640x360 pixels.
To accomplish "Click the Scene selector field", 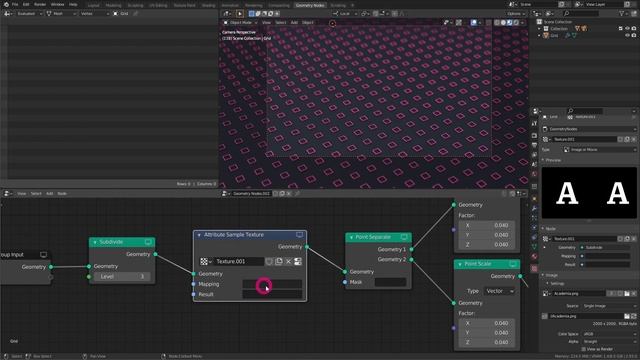I will click(538, 4).
